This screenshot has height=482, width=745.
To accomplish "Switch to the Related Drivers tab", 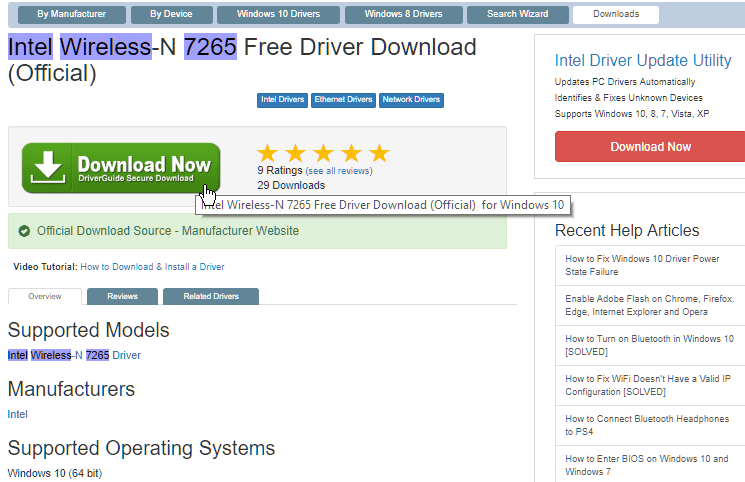I will (x=210, y=296).
